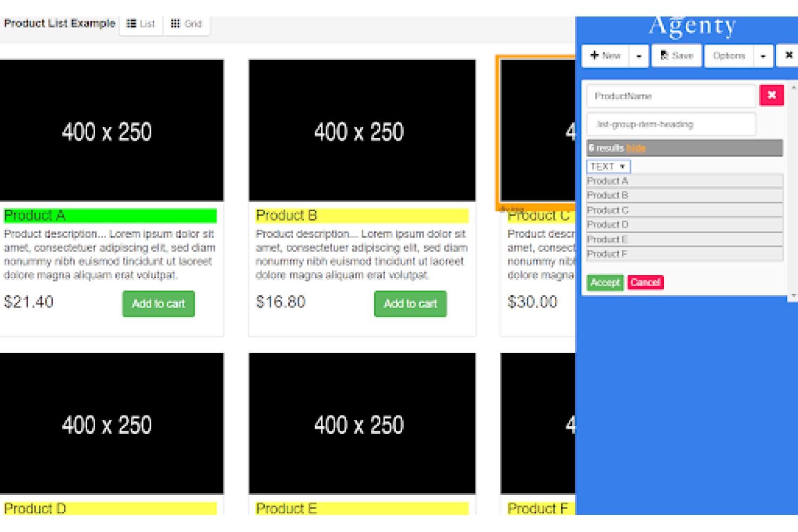Save the agent with Save button
This screenshot has height=532, width=798.
coord(677,56)
